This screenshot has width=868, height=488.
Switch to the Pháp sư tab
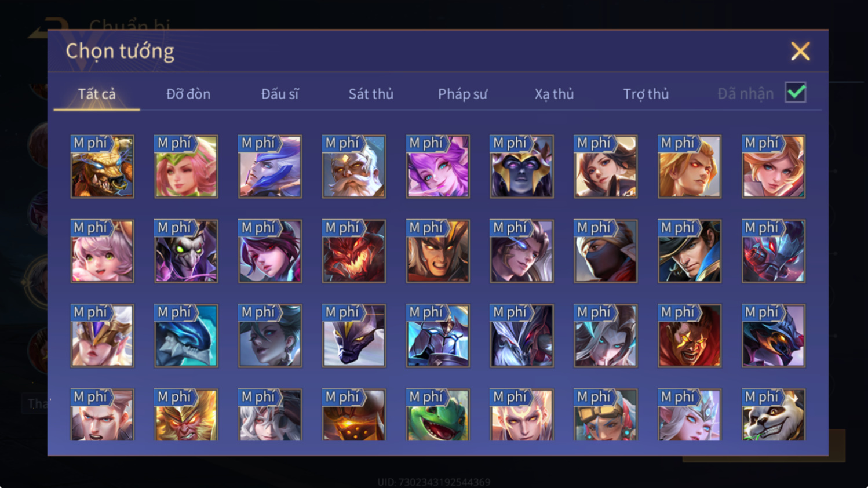pyautogui.click(x=462, y=94)
